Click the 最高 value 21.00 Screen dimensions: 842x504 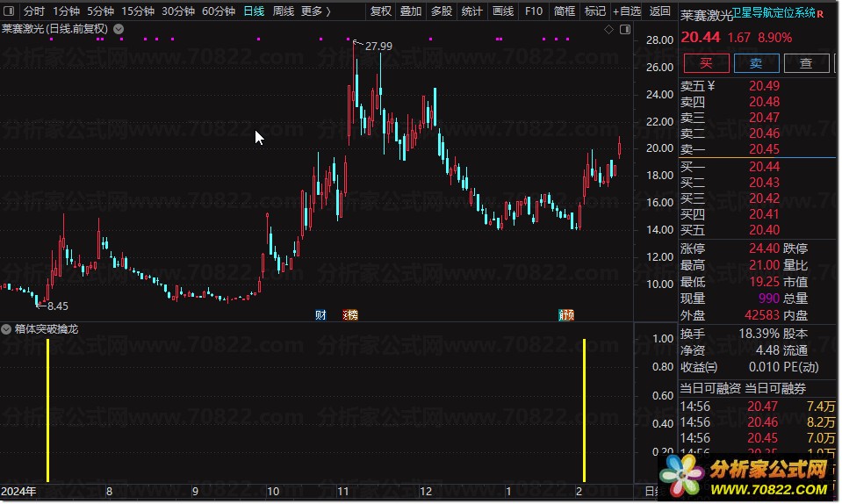(x=764, y=265)
